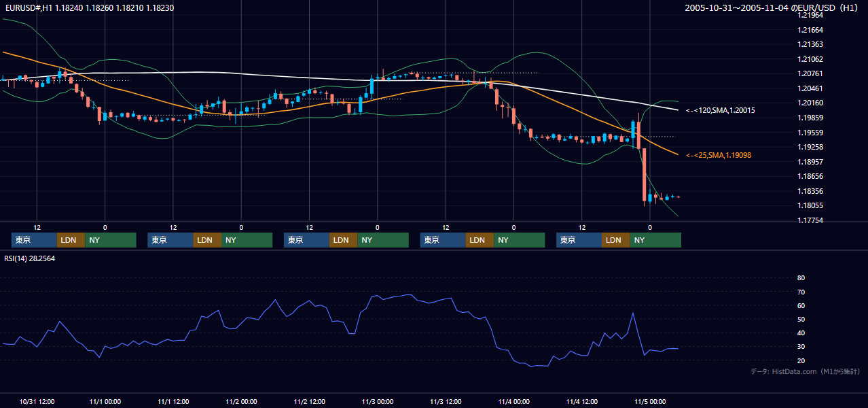This screenshot has height=408, width=868.
Task: Click the 120 SMA label reading 1.20015
Action: (x=721, y=110)
